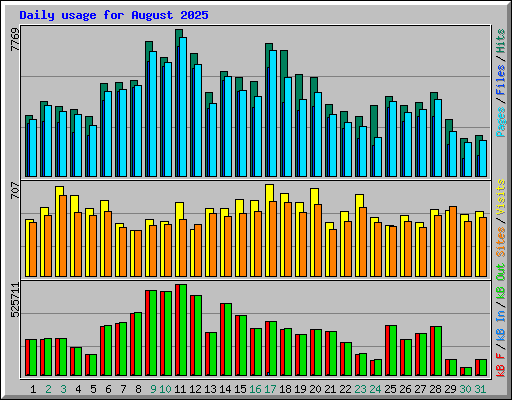512x400 pixels.
Task: Click day label 9 on the x-axis
Action: point(153,389)
